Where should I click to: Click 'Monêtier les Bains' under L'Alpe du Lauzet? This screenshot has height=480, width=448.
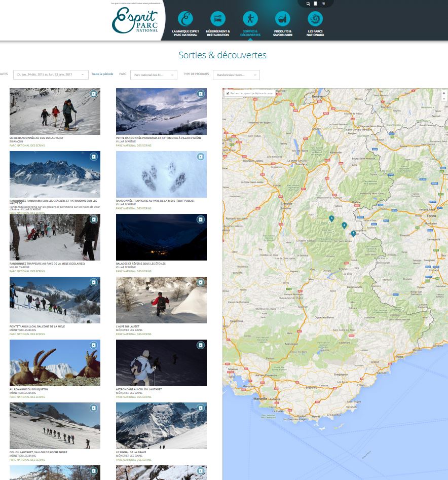tap(129, 330)
